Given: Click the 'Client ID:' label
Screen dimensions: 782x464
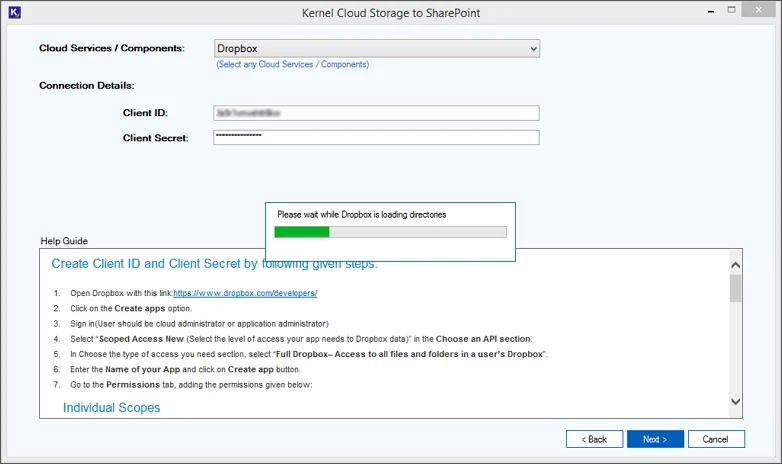Looking at the screenshot, I should (x=145, y=113).
